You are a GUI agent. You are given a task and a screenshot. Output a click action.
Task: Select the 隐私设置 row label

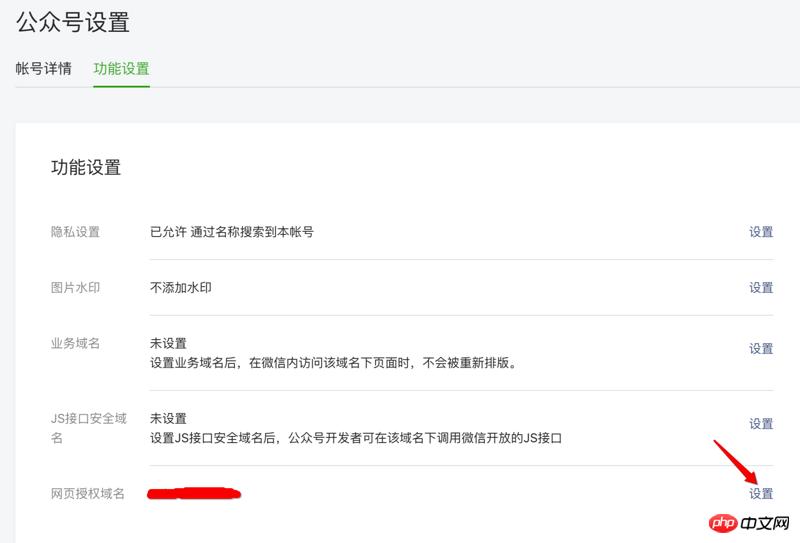coord(75,232)
